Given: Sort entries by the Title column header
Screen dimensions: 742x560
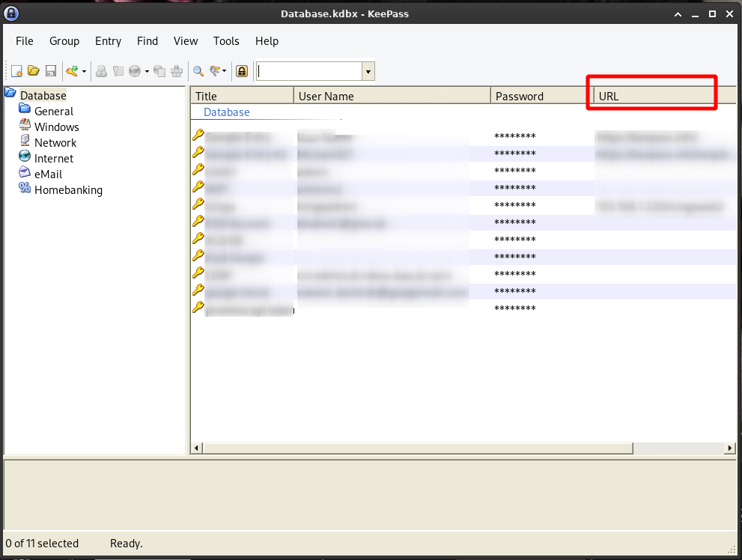Looking at the screenshot, I should (243, 96).
